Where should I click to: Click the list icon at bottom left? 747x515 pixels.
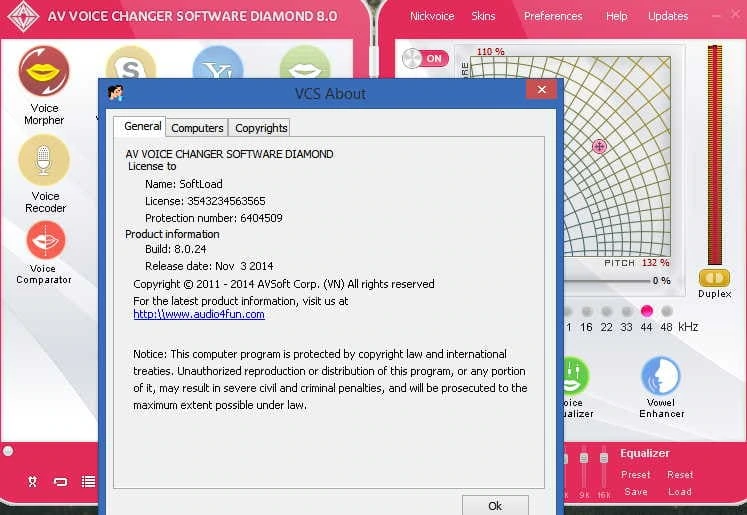click(88, 482)
